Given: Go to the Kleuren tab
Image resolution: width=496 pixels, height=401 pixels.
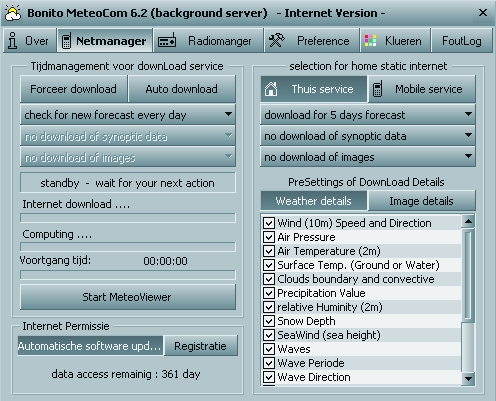Looking at the screenshot, I should tap(396, 41).
